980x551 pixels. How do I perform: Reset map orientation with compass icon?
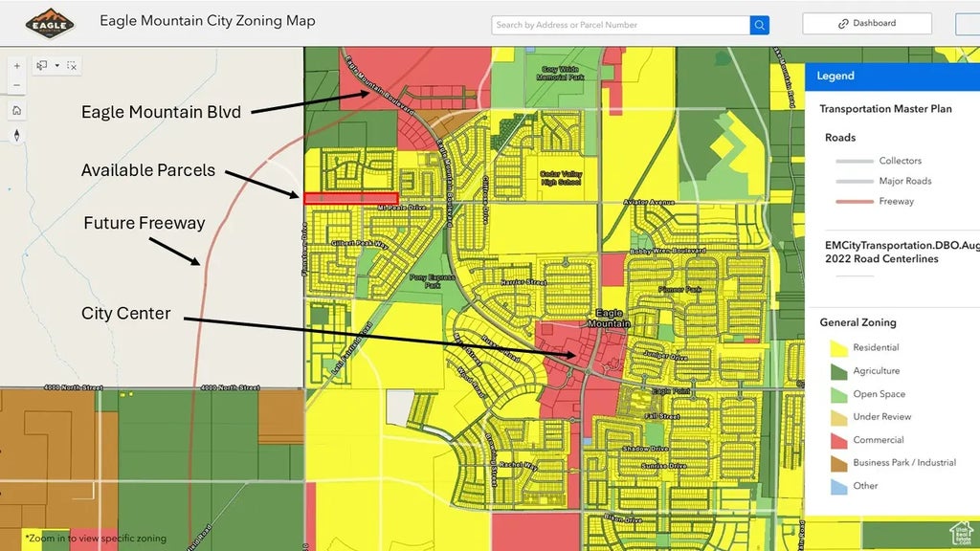[16, 134]
